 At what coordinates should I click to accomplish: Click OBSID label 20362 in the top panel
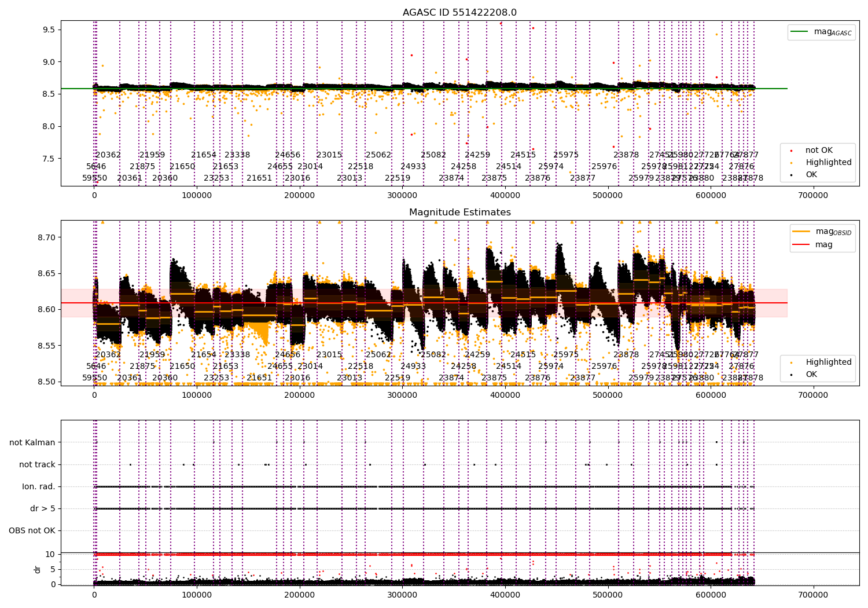[x=108, y=155]
